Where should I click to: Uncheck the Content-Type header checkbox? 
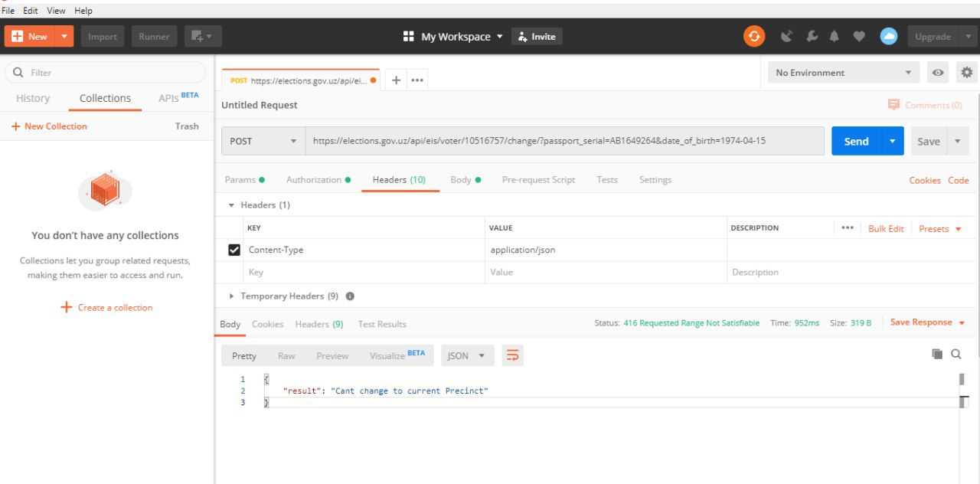click(234, 250)
